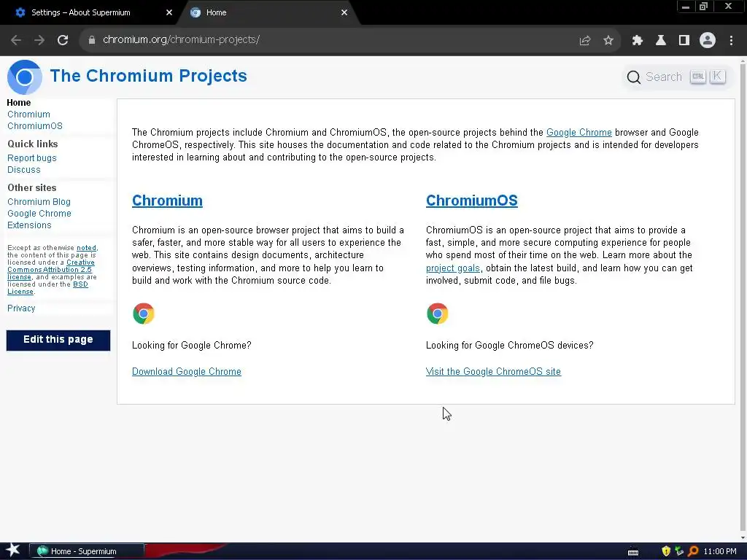The height and width of the screenshot is (560, 747).
Task: Visit the Google Chrome sidebar link
Action: (x=39, y=214)
